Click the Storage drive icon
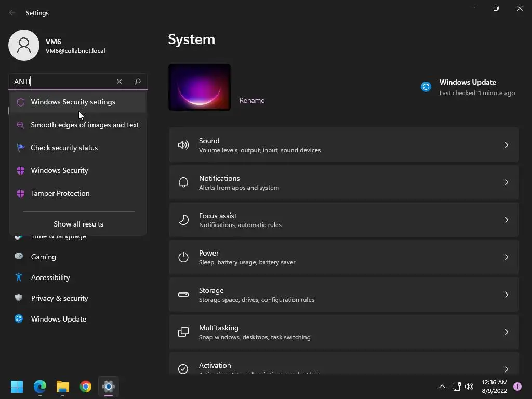 click(183, 295)
